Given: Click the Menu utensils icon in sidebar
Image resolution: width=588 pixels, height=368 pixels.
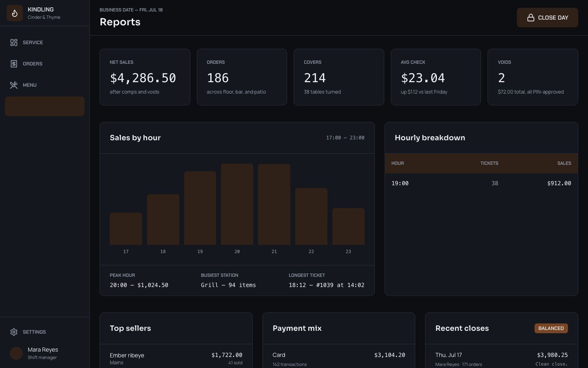Looking at the screenshot, I should tap(14, 85).
